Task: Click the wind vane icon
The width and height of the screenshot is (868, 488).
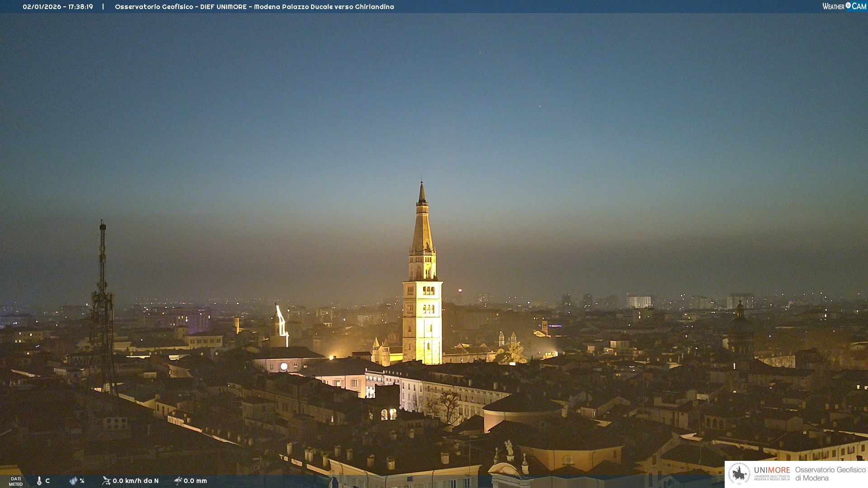Action: 106,481
